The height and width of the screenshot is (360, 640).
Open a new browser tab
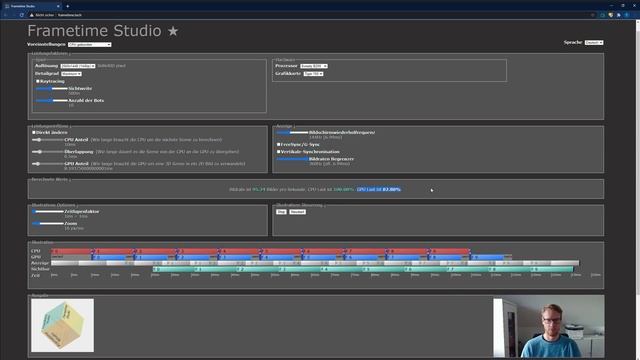point(67,6)
